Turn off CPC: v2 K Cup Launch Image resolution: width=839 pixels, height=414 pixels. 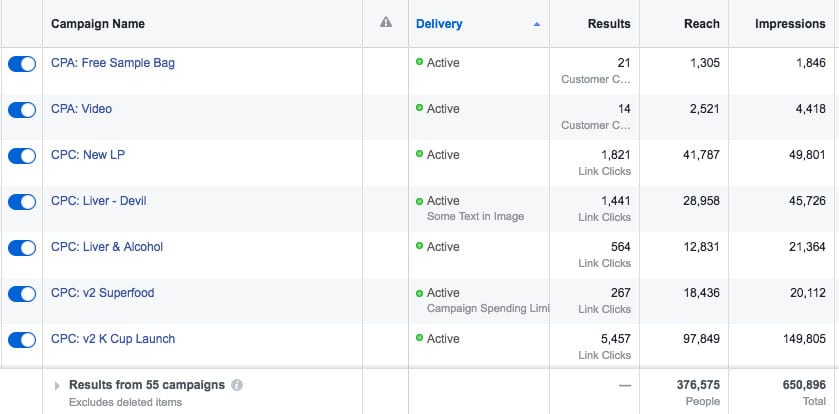pos(22,339)
